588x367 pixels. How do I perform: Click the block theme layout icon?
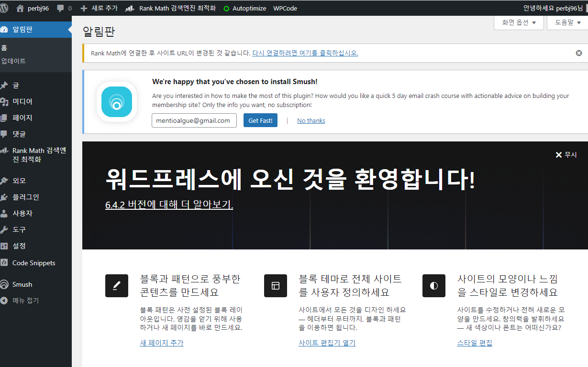pos(276,286)
